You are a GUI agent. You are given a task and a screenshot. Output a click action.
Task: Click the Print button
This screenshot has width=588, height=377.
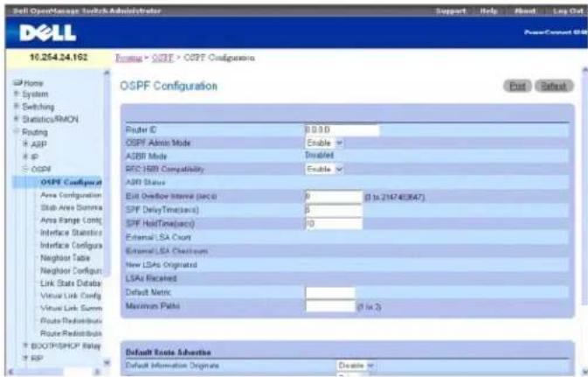click(517, 86)
